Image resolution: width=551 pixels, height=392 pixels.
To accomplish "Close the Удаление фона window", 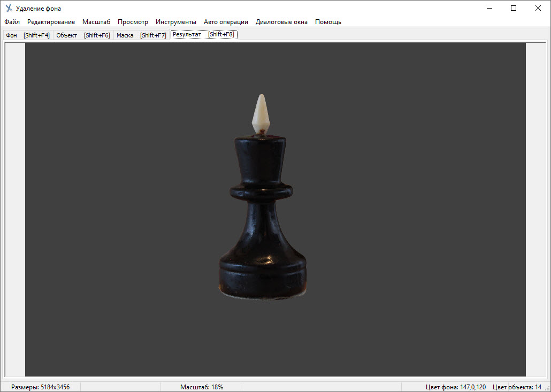I will pyautogui.click(x=538, y=8).
